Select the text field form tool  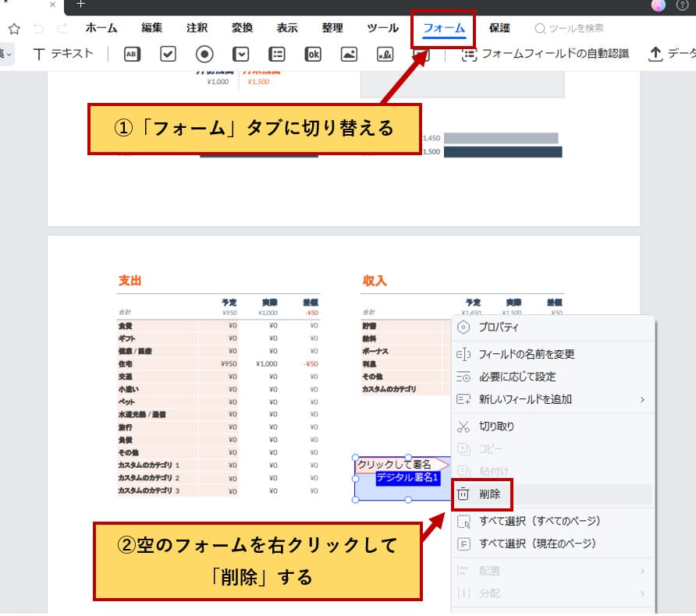pos(132,54)
